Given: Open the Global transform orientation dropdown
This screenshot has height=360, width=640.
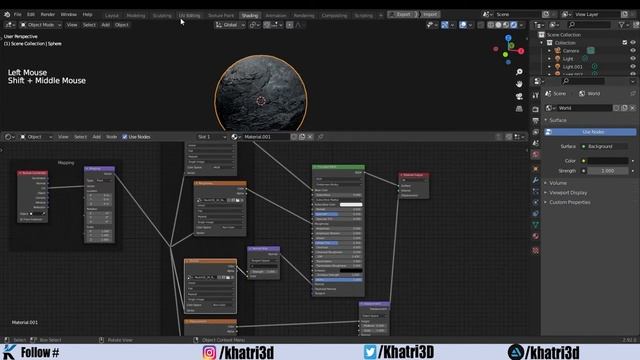Looking at the screenshot, I should [230, 25].
